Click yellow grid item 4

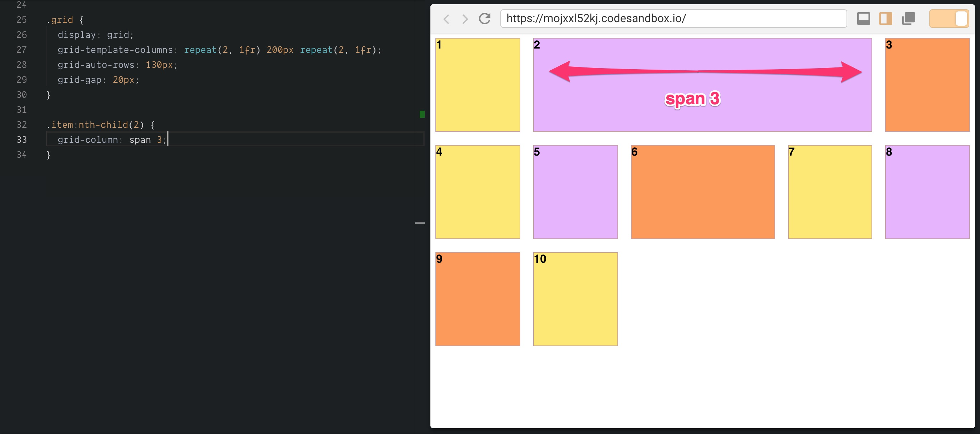(x=478, y=192)
